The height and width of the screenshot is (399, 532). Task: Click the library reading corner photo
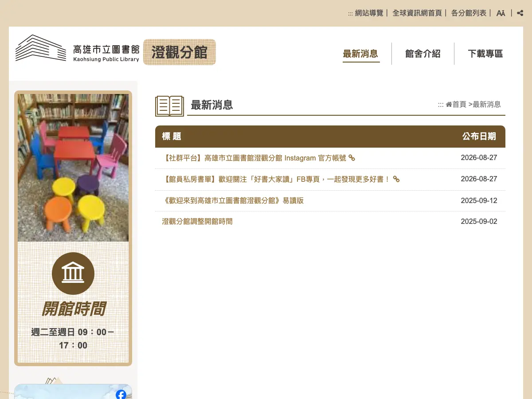coord(73,168)
